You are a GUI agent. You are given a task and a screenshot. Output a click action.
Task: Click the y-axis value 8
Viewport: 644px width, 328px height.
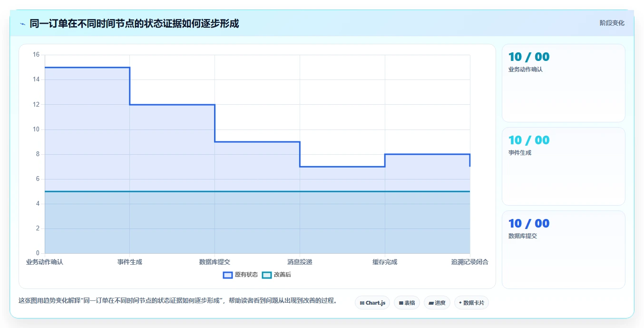[38, 154]
